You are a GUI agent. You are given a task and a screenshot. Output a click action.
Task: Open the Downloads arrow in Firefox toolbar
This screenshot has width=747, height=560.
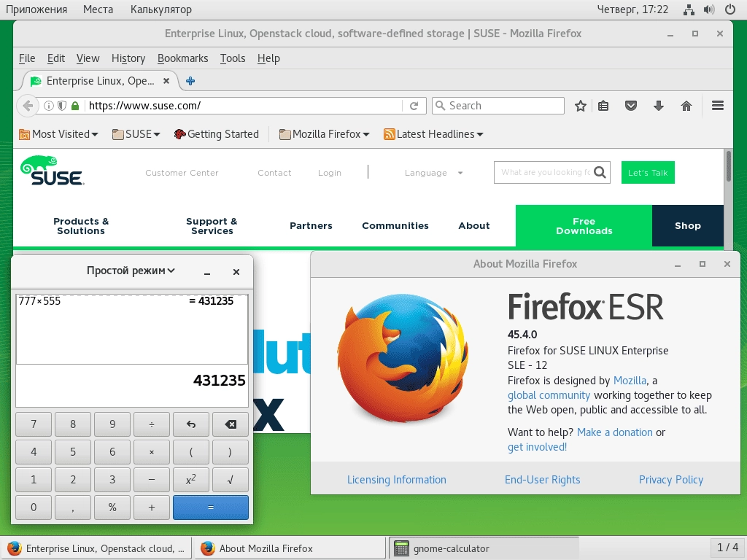[659, 106]
